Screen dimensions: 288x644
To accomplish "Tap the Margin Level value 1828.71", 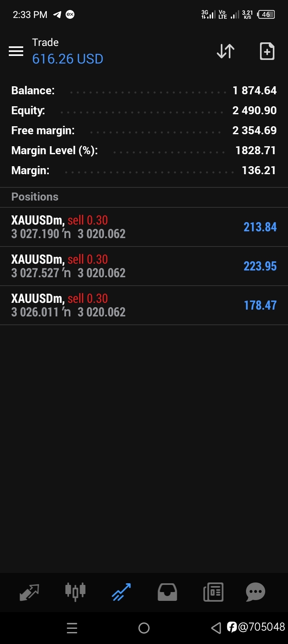I will click(x=256, y=151).
